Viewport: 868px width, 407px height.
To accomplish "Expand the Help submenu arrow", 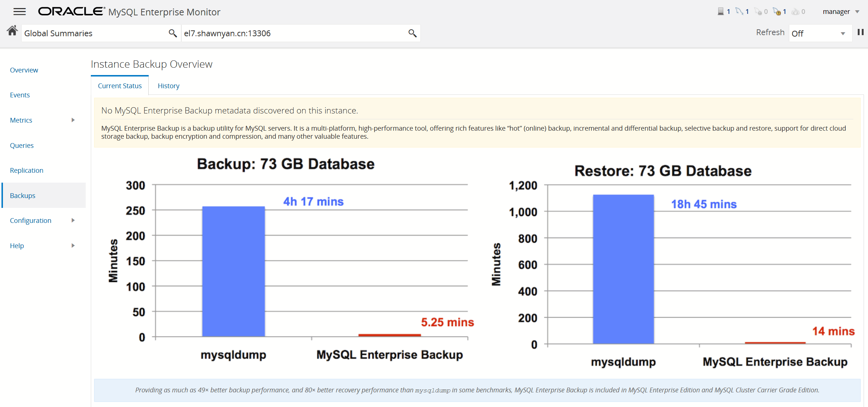I will 73,246.
